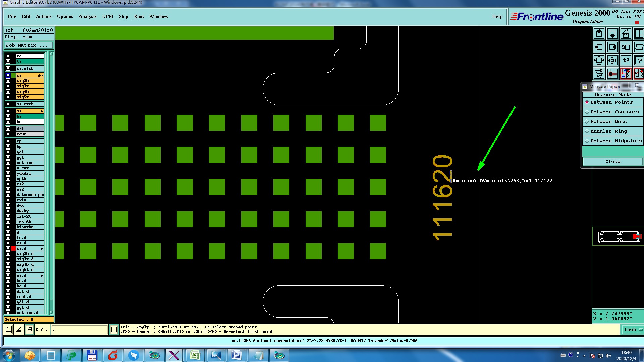Click the exclamation mark icon near XY field
The image size is (644, 362).
click(114, 329)
